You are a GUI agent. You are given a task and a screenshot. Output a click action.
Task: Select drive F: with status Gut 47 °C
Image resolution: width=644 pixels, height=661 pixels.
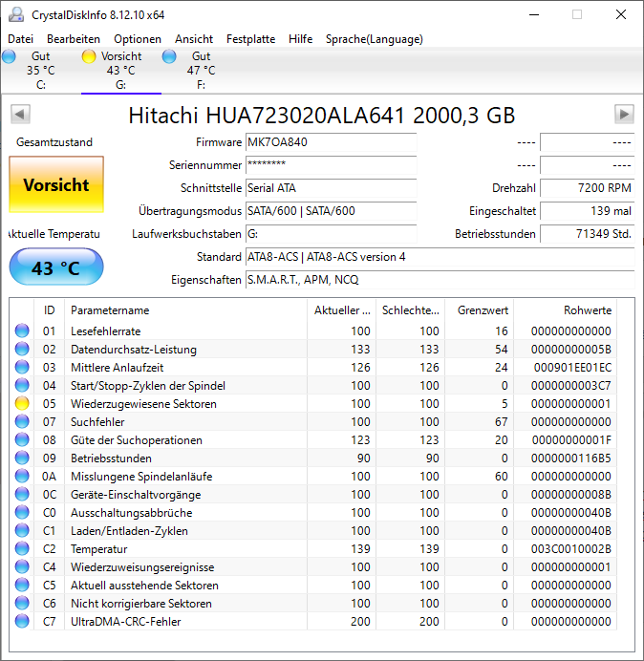[202, 71]
